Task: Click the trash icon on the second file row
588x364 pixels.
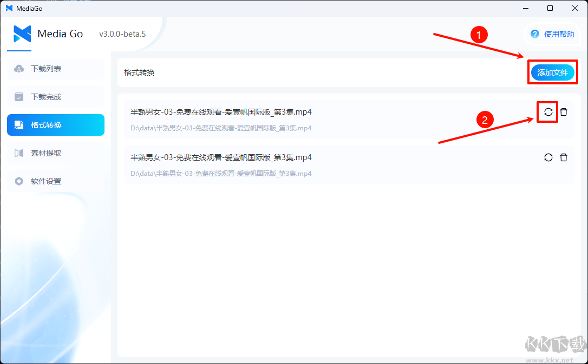Action: [564, 157]
